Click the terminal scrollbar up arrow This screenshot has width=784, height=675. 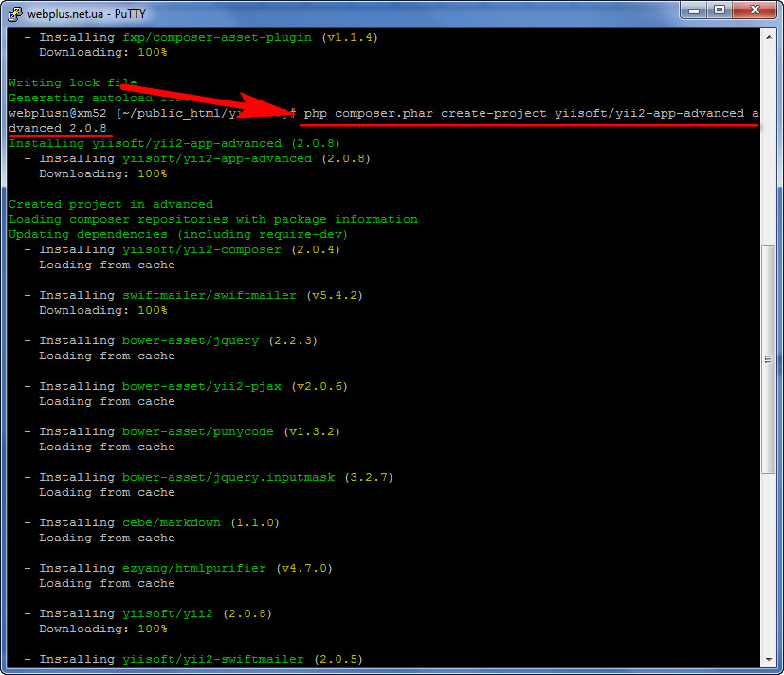coord(769,37)
